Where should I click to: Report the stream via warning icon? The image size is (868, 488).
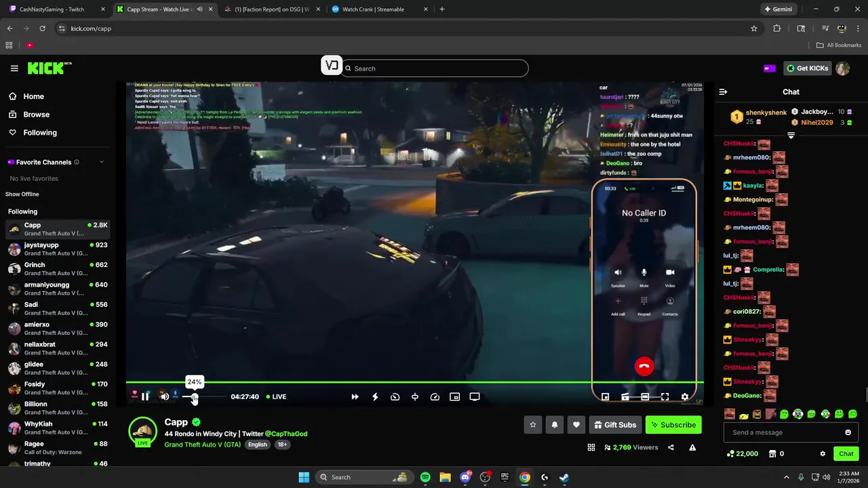tap(692, 447)
